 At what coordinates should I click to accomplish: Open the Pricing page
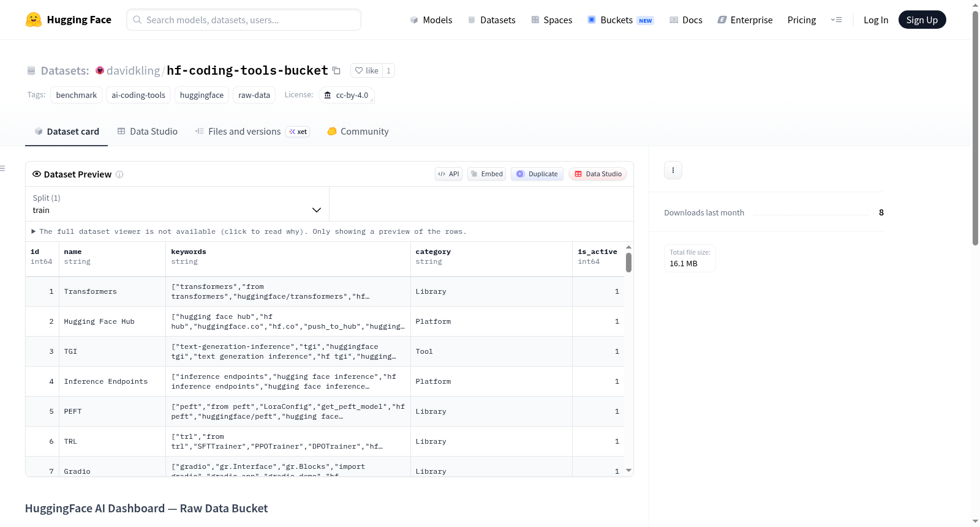802,20
